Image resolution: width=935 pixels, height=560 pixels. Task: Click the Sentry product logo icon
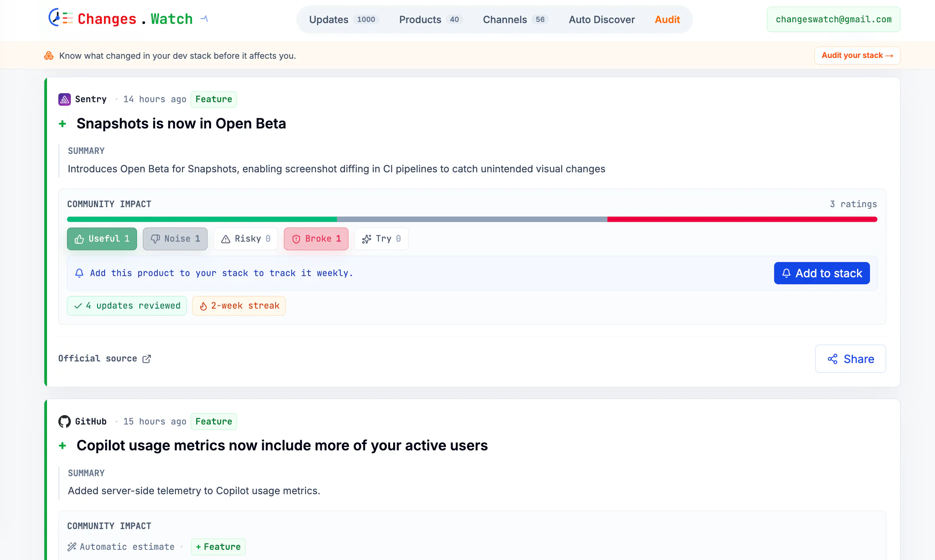coord(65,99)
